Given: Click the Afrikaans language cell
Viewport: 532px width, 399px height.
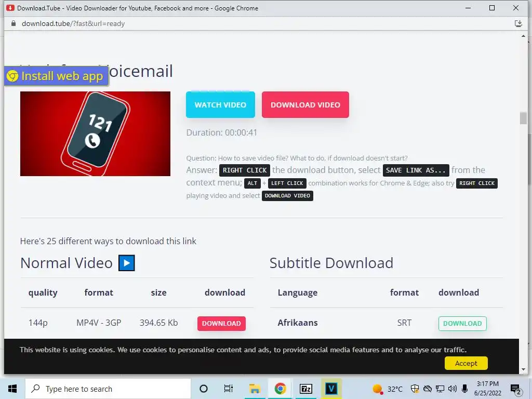Looking at the screenshot, I should click(x=298, y=323).
